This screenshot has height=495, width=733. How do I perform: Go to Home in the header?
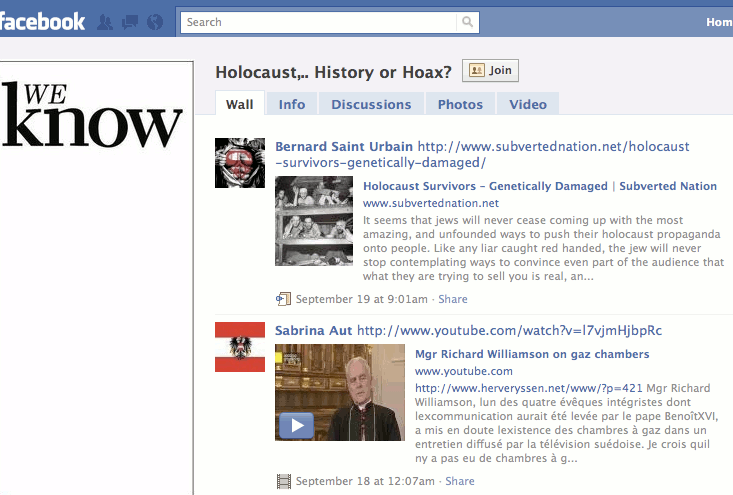coord(719,22)
